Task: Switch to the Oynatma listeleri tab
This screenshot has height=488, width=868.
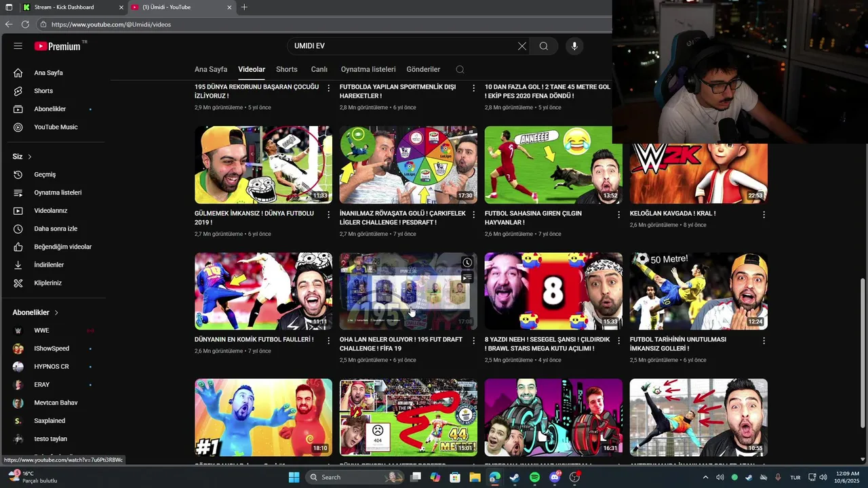Action: [368, 69]
